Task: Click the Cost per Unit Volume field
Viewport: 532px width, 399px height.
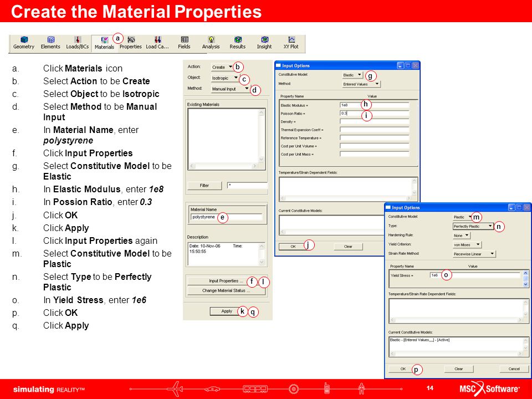Action: [x=375, y=146]
